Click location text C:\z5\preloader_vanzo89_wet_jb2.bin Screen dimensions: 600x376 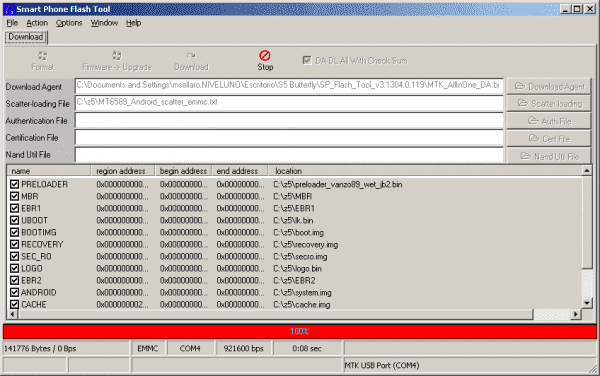(x=338, y=185)
